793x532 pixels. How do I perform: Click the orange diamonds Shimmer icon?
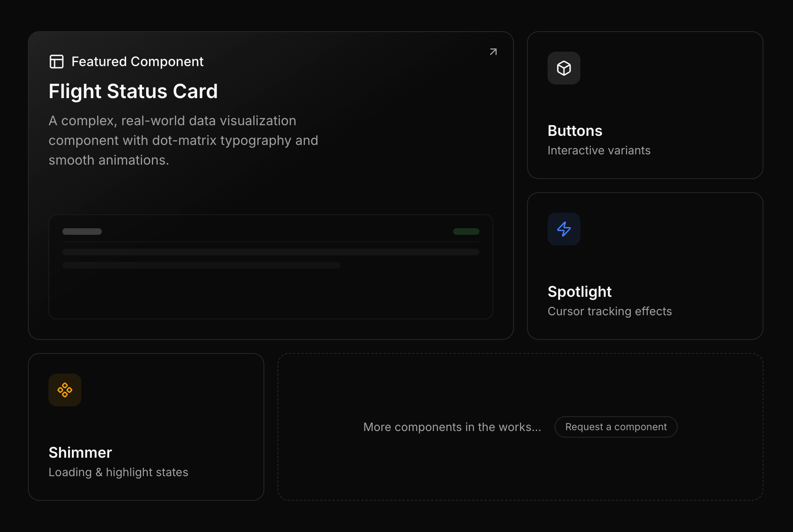click(x=65, y=390)
